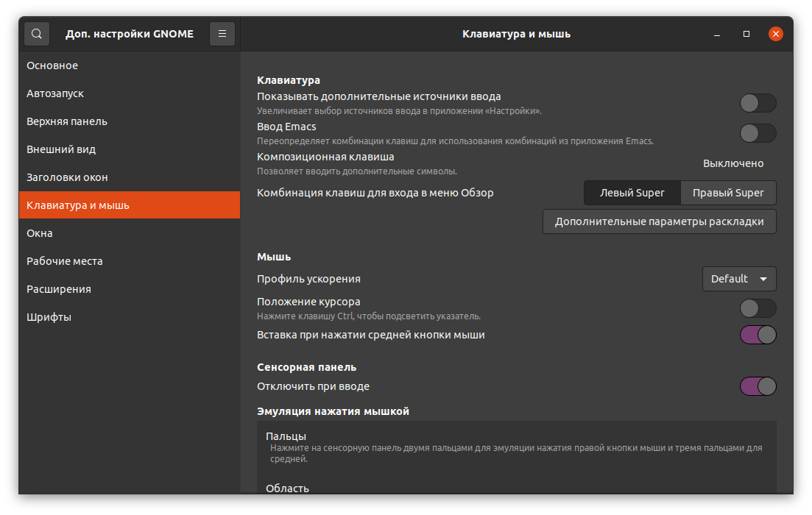
Task: Switch to the Расширения section
Action: (59, 289)
